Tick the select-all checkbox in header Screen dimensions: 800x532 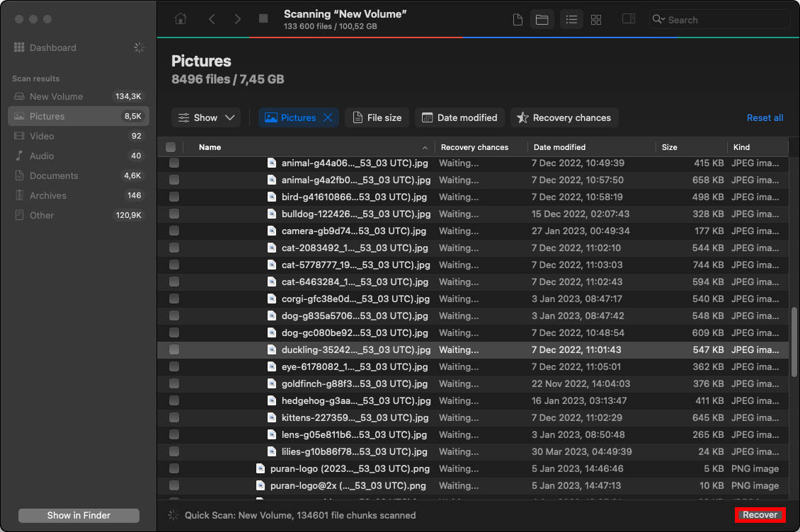171,147
